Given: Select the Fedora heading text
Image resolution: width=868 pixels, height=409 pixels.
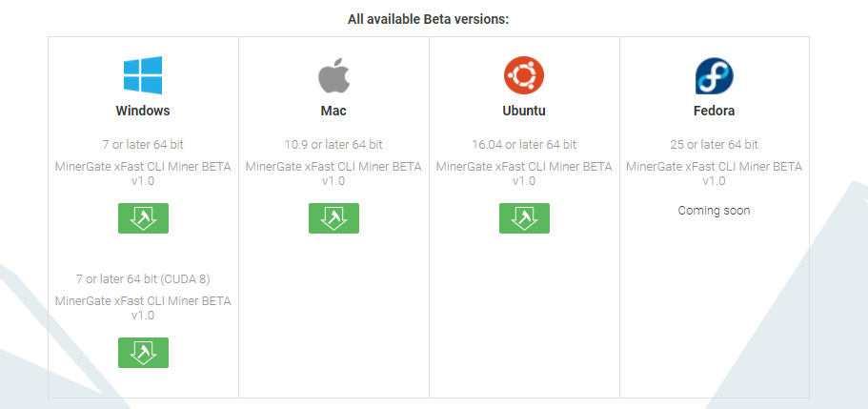Looking at the screenshot, I should tap(714, 111).
